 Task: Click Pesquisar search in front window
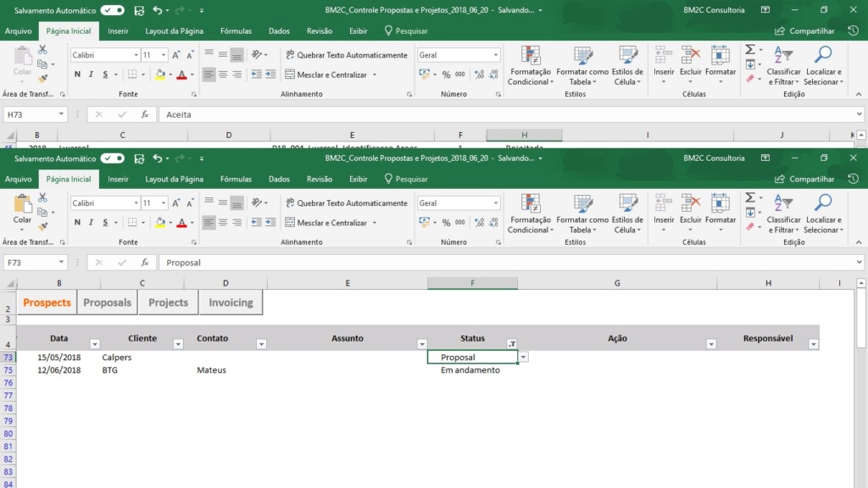click(406, 180)
